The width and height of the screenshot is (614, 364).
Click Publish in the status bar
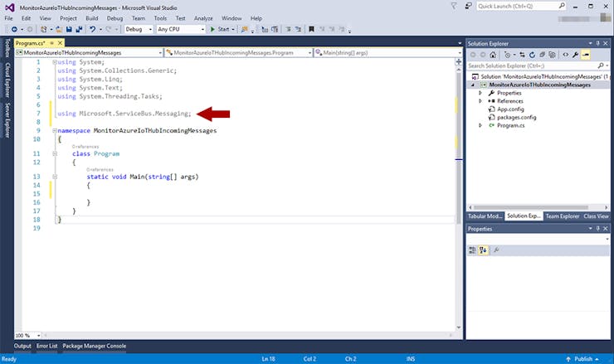(582, 359)
